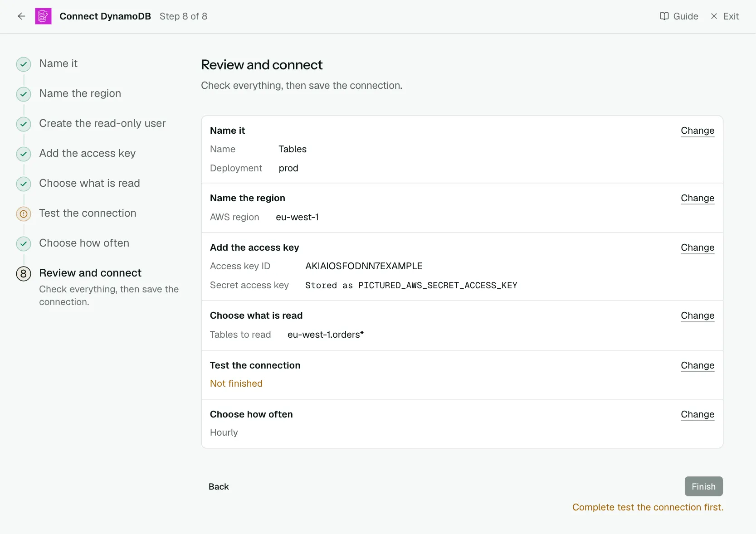
Task: Click checkmark icon beside Name it step
Action: (24, 64)
